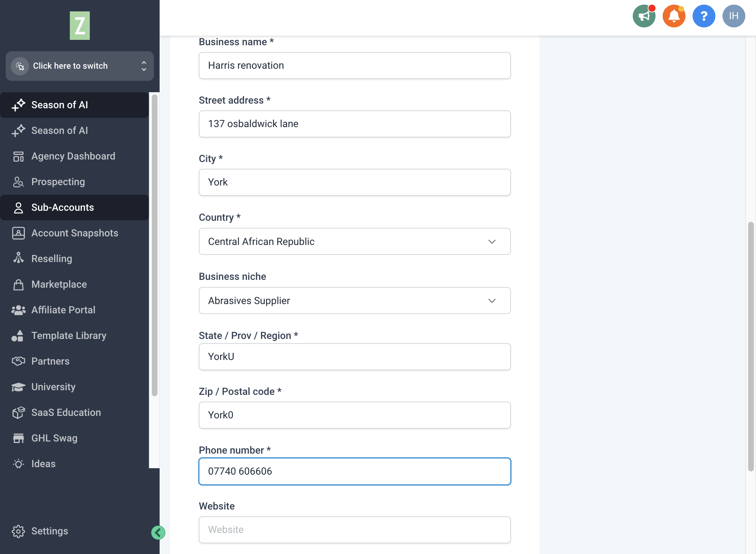Open the Country dropdown
The height and width of the screenshot is (554, 756).
(354, 241)
